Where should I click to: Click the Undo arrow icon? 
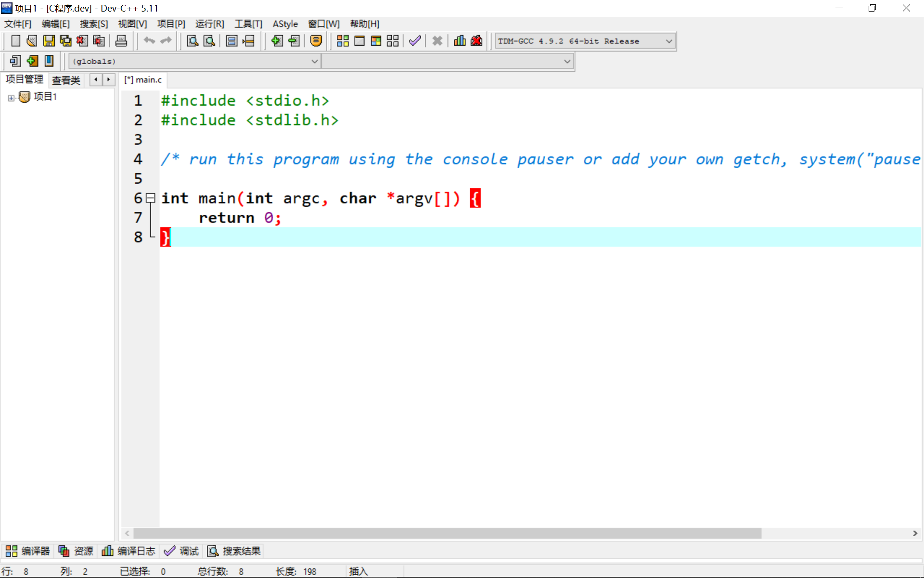click(x=149, y=41)
